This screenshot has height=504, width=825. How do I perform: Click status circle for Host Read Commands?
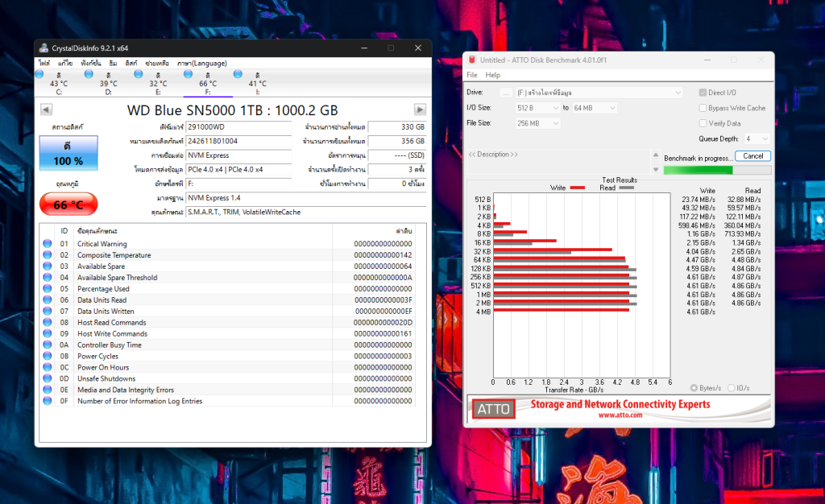(48, 322)
